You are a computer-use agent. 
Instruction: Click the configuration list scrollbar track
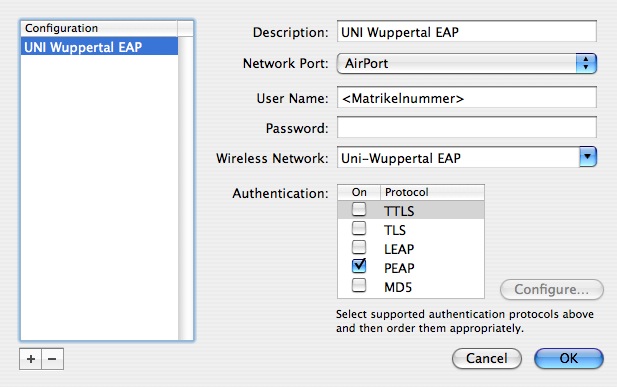click(x=185, y=188)
